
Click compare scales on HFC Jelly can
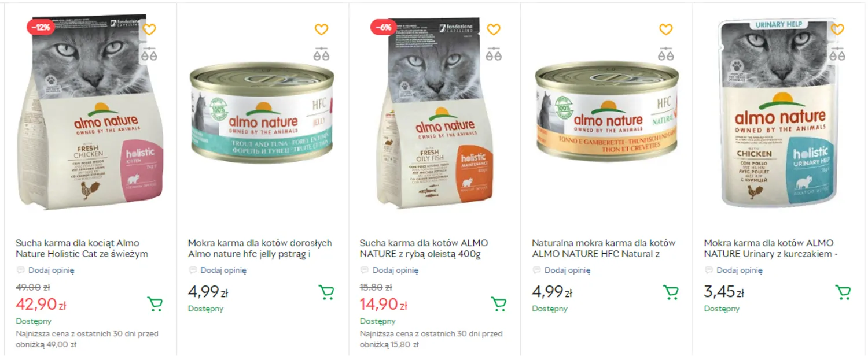[321, 54]
